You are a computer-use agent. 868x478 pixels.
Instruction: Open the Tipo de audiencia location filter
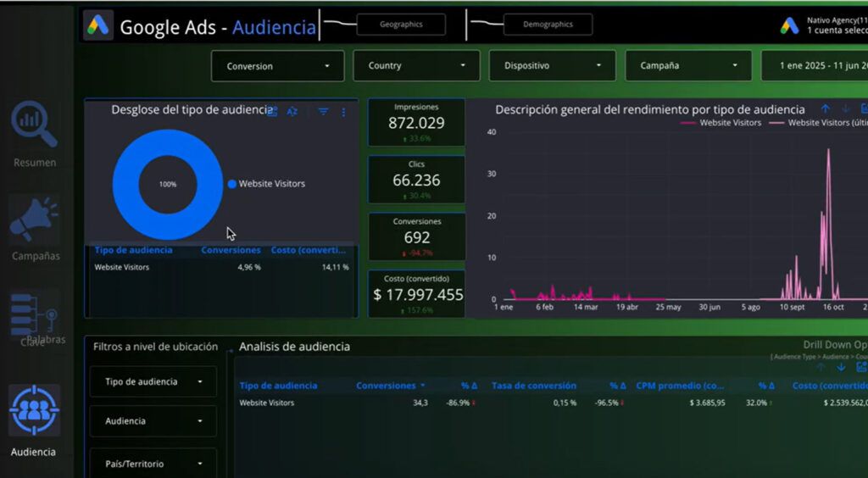153,381
